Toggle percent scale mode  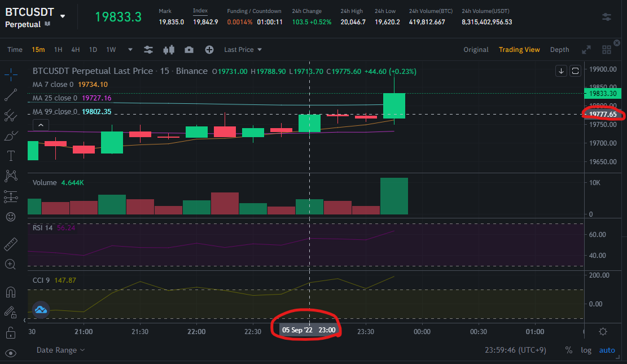569,350
